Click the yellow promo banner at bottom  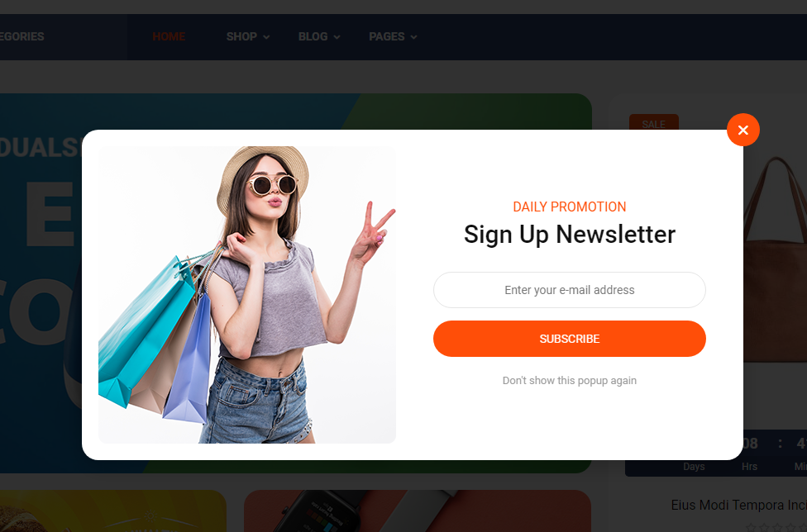click(112, 511)
